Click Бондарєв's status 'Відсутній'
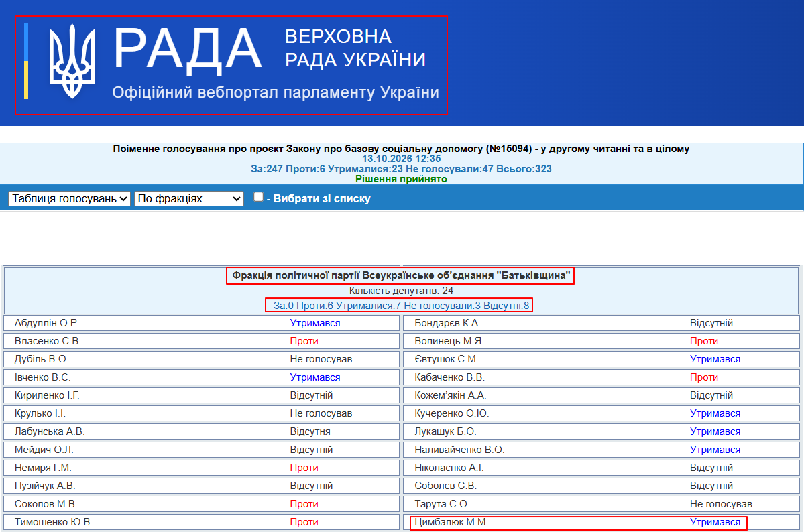 711,323
